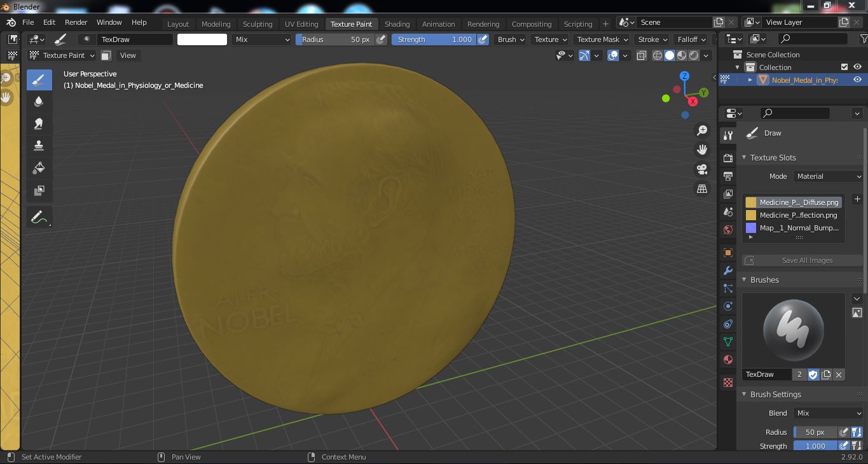Open the File menu
The height and width of the screenshot is (464, 868).
click(x=28, y=22)
